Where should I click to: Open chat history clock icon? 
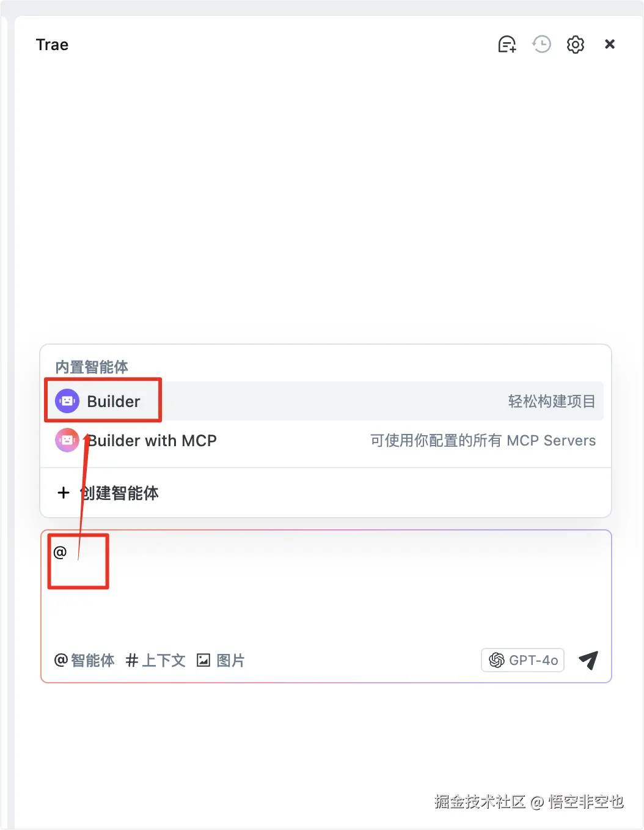click(541, 45)
